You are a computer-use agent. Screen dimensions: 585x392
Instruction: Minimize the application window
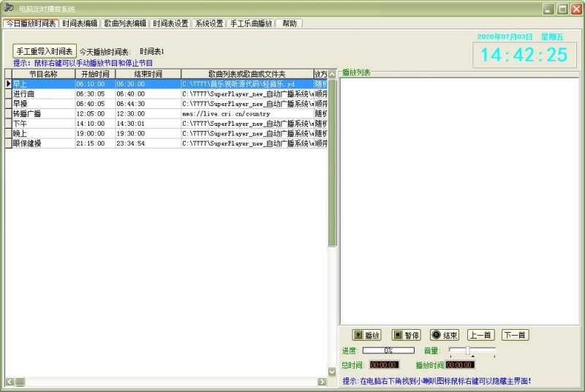(548, 9)
